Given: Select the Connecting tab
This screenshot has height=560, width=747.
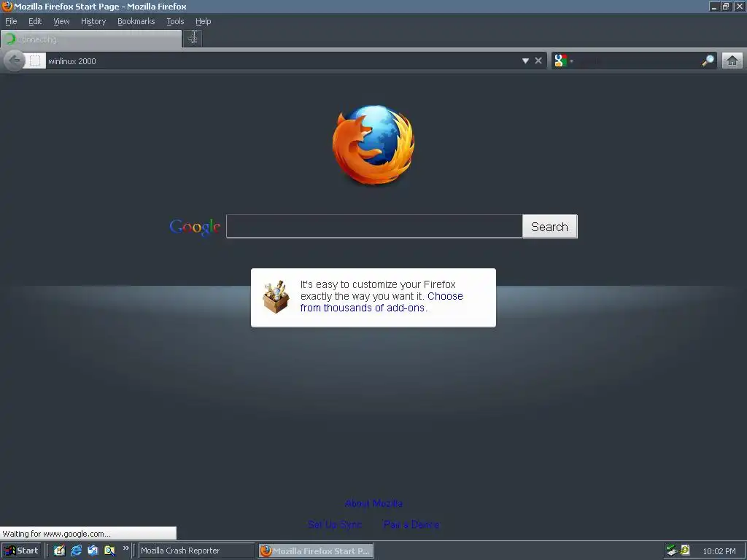Looking at the screenshot, I should tap(91, 39).
